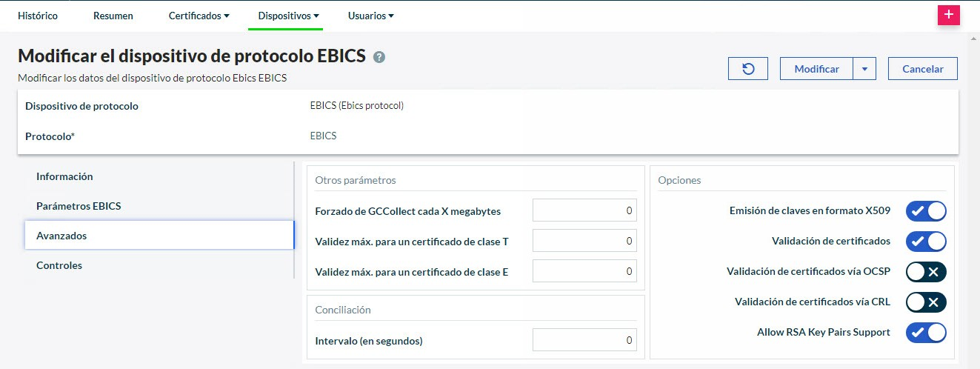Click the pink plus add icon

pyautogui.click(x=948, y=16)
